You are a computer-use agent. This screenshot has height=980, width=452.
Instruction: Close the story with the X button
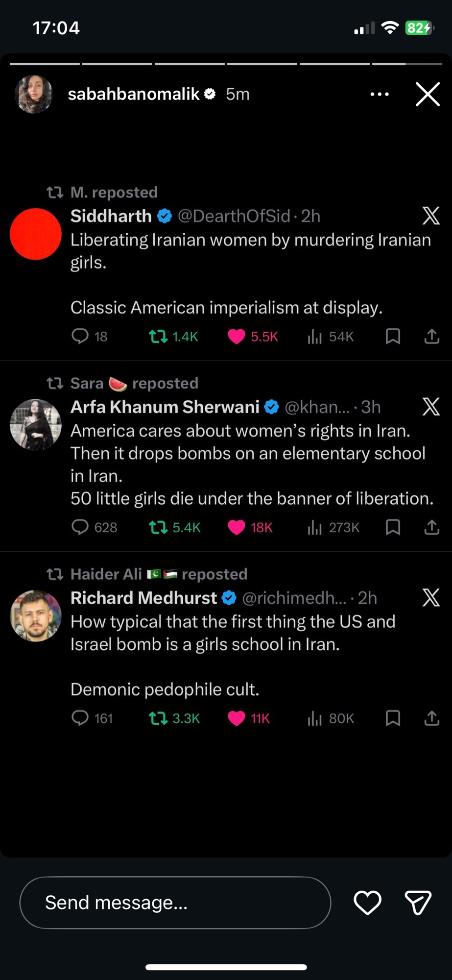428,94
